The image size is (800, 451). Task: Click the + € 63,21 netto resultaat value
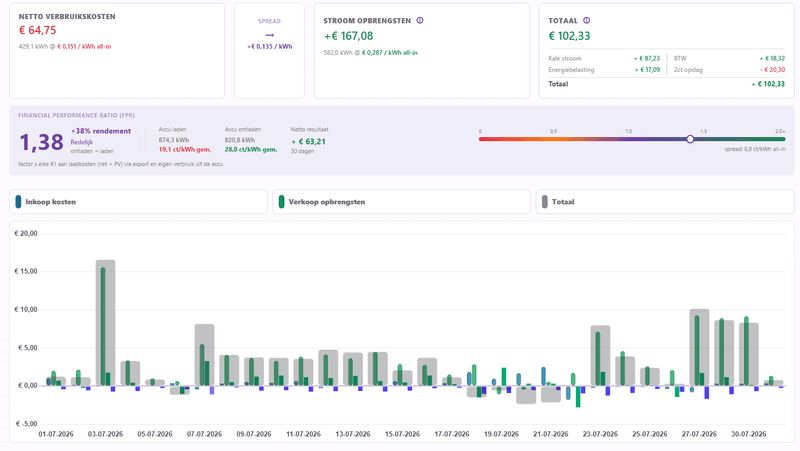point(308,141)
